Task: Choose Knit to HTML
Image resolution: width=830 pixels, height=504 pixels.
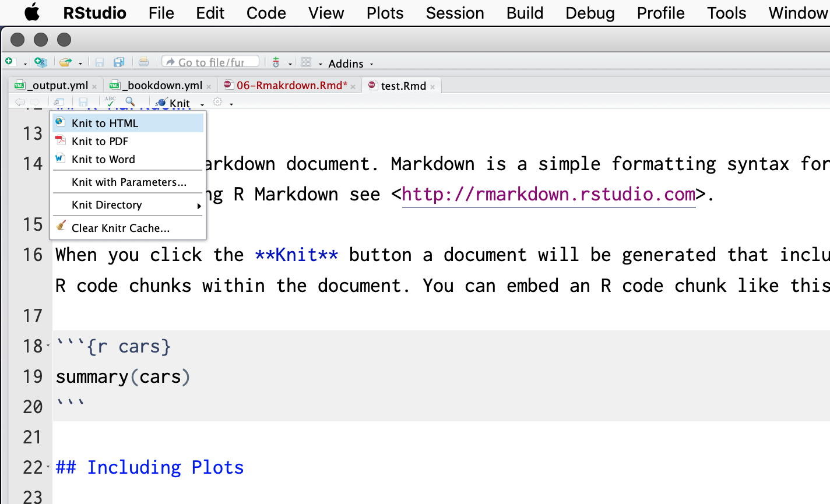Action: point(128,123)
